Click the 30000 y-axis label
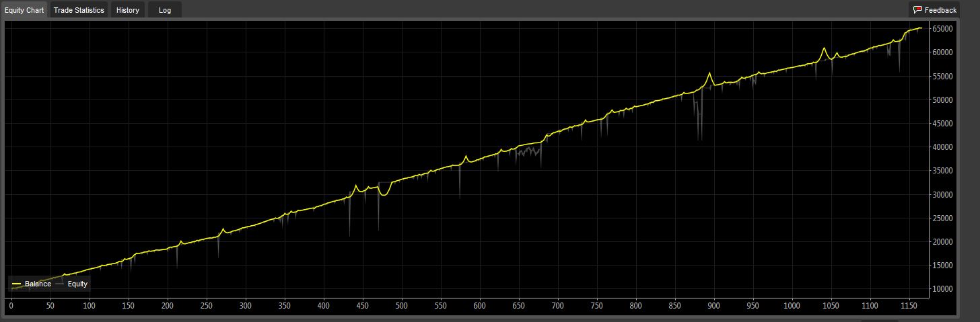980x322 pixels. (942, 195)
